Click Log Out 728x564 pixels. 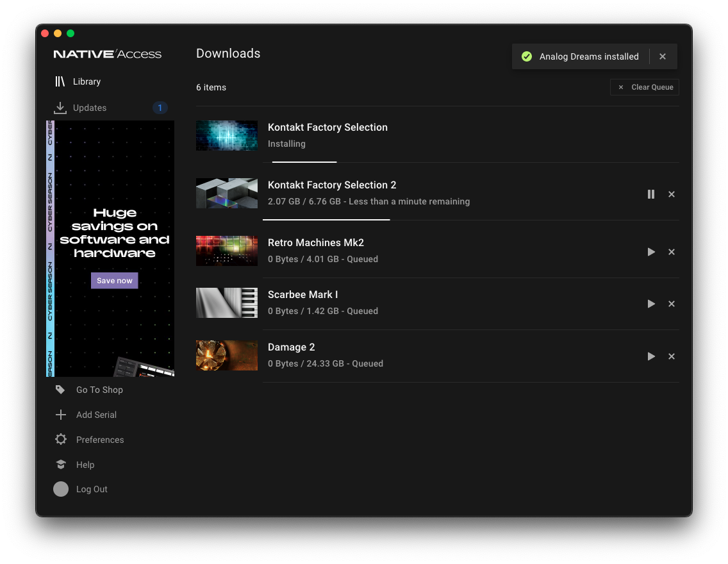pos(92,489)
